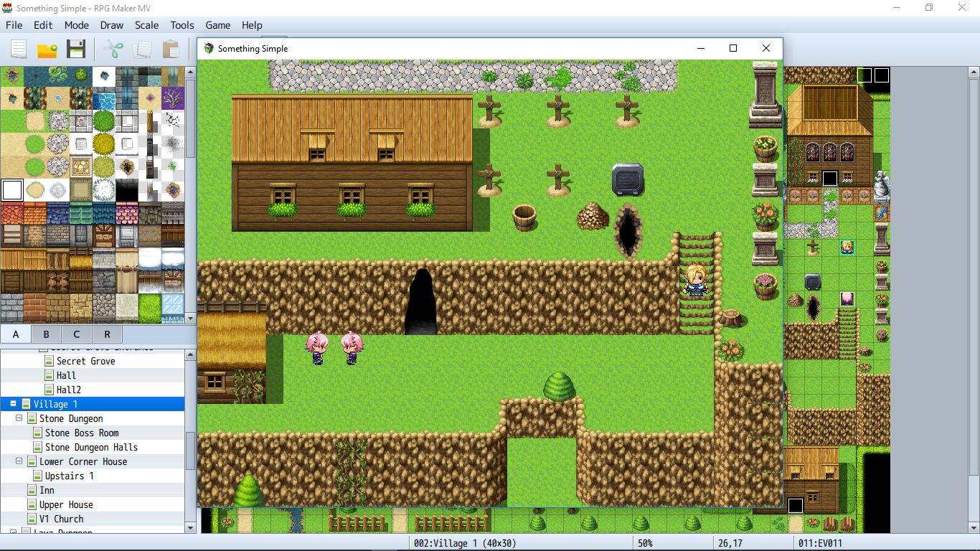This screenshot has height=551, width=980.
Task: Click the Paste clipboard icon
Action: point(171,50)
